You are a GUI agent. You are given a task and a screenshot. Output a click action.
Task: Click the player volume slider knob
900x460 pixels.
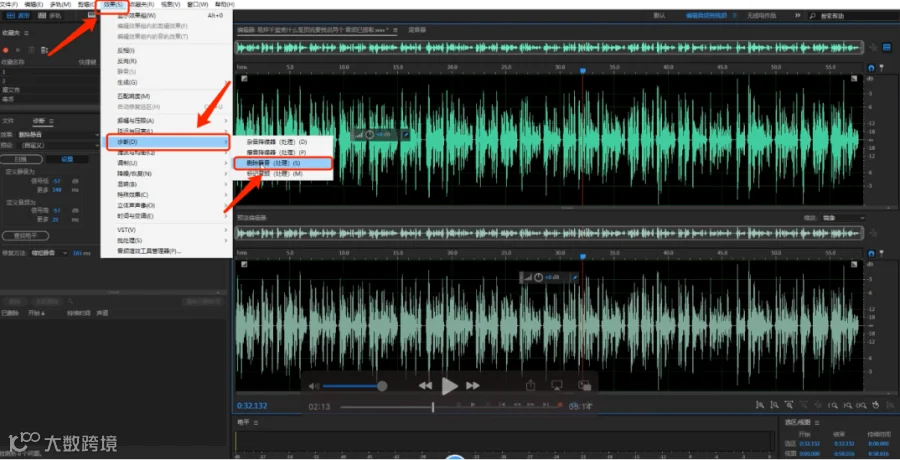pos(382,386)
